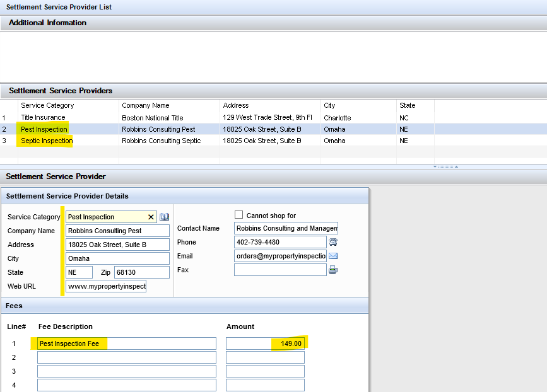The image size is (547, 392).
Task: Select the Septic Inspection provider row
Action: click(274, 141)
